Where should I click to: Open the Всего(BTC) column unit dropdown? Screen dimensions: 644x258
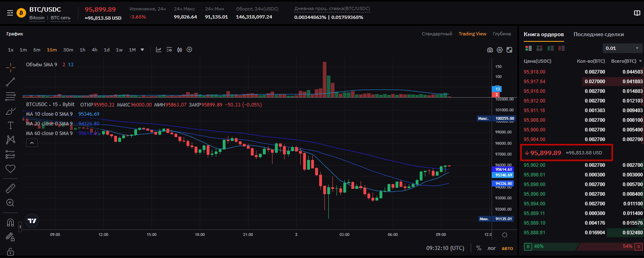[640, 61]
